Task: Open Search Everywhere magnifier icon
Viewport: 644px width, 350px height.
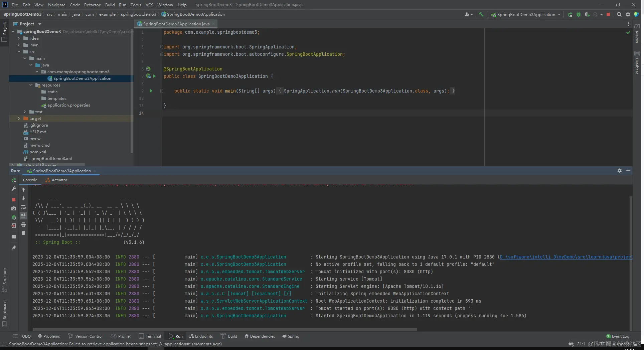Action: pos(619,14)
